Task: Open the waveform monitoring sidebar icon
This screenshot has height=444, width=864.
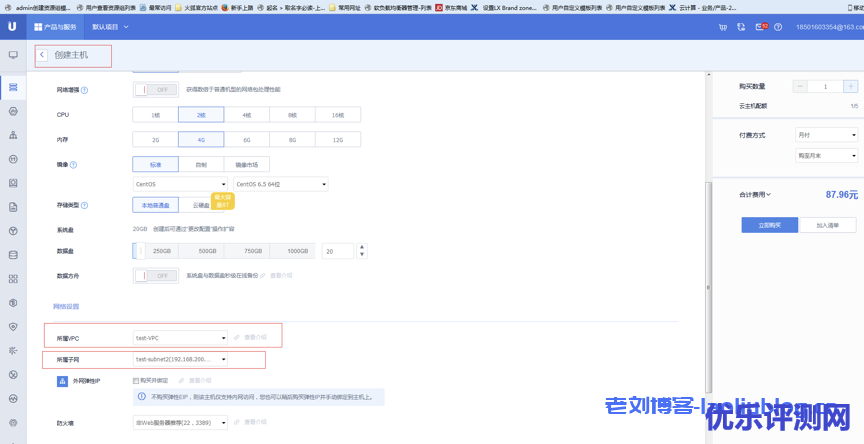Action: click(13, 398)
